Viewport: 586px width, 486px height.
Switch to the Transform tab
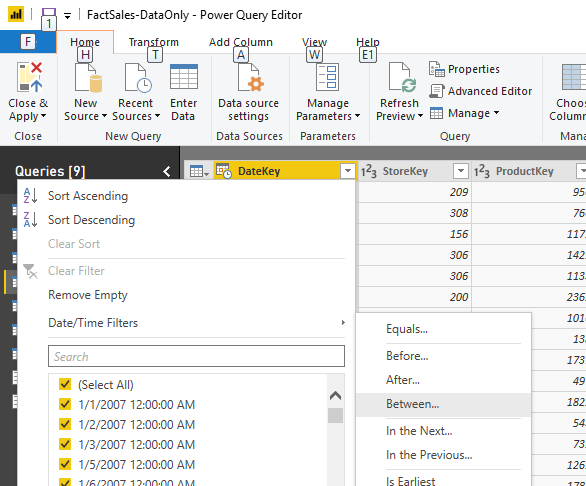[x=154, y=42]
